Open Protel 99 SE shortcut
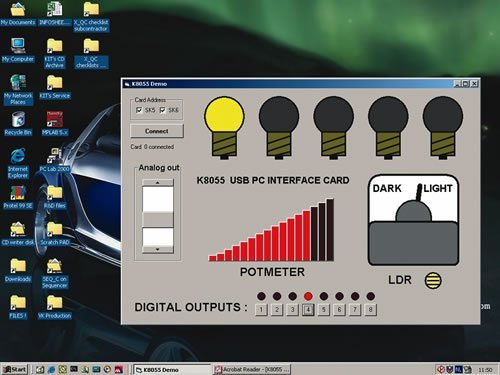 pyautogui.click(x=18, y=197)
